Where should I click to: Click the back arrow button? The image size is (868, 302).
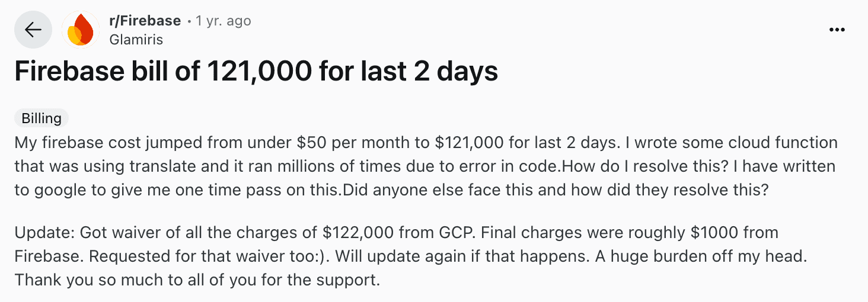click(x=33, y=30)
